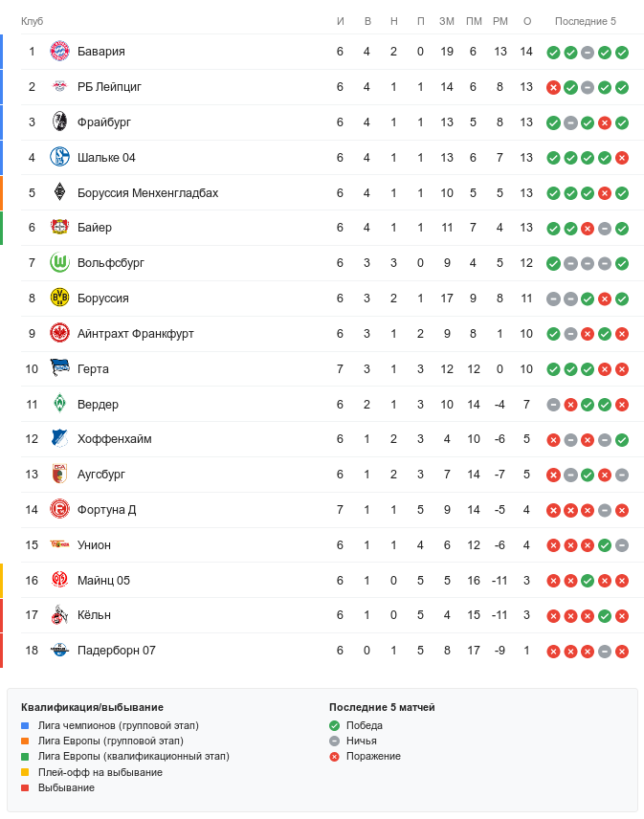Click the Последние 5 column header
The image size is (644, 819).
coord(586,21)
